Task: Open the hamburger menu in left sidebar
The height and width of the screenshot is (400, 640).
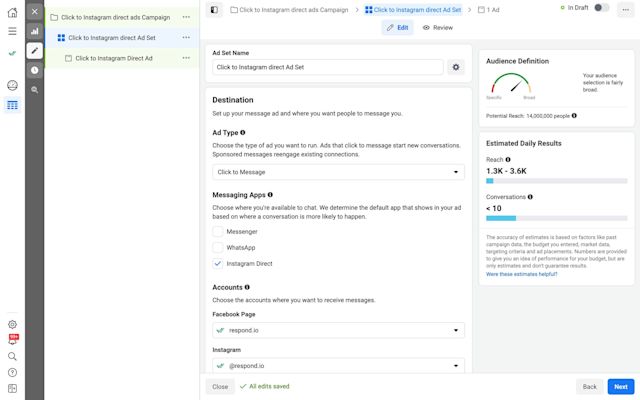Action: [x=12, y=31]
